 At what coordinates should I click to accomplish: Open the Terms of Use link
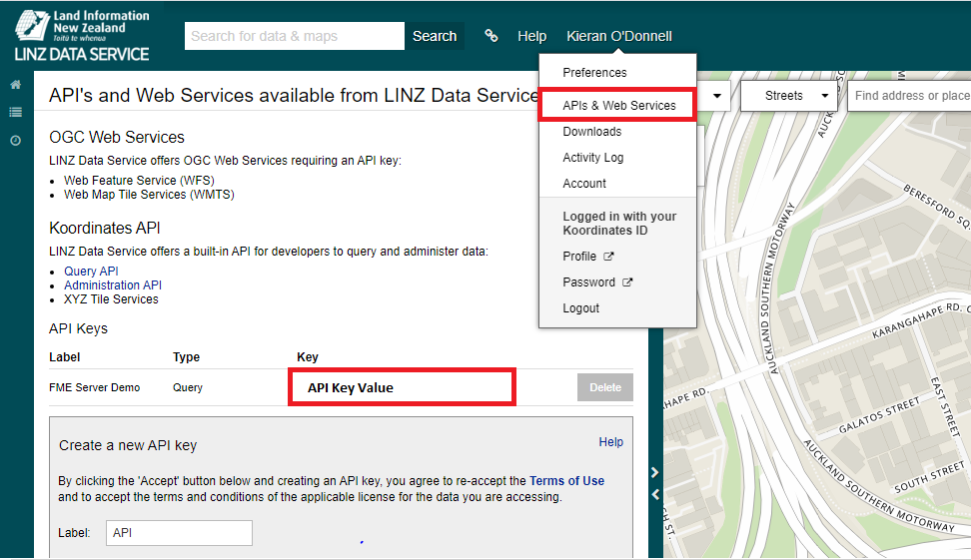(x=566, y=481)
